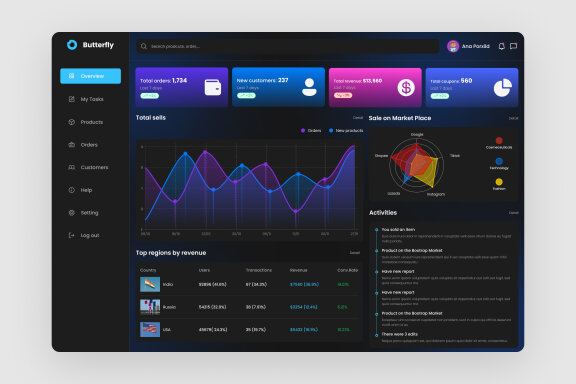This screenshot has height=384, width=576.
Task: Click the Russia flag thumbnail
Action: pyautogui.click(x=150, y=307)
